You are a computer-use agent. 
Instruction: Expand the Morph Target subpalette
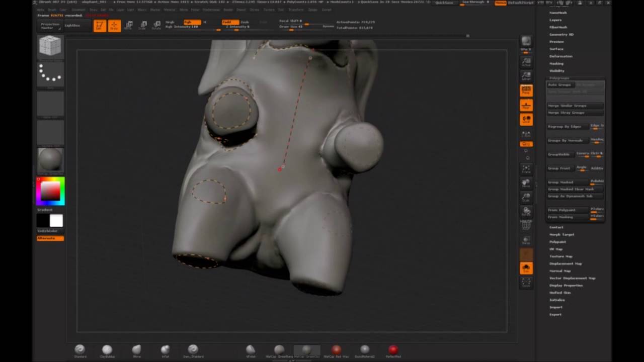point(561,235)
